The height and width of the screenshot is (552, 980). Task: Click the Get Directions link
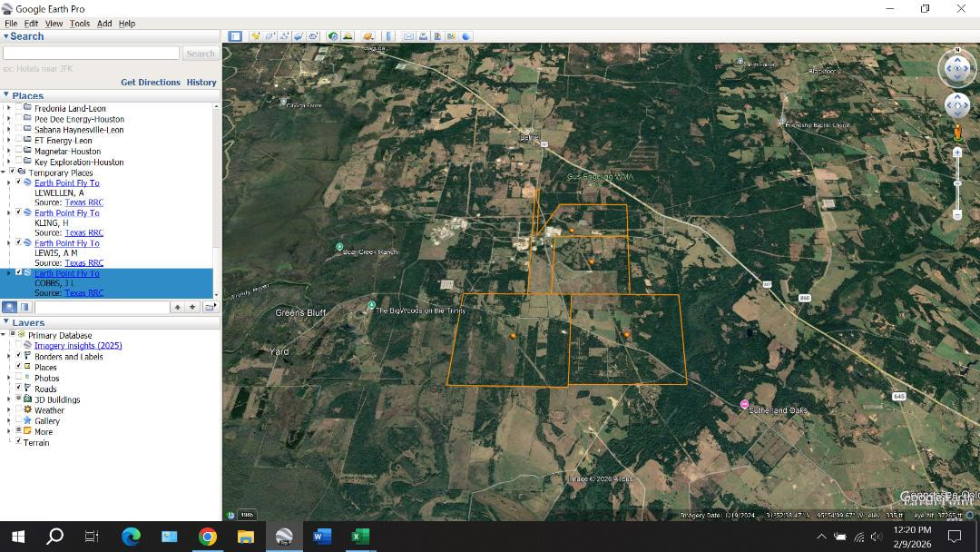coord(150,83)
